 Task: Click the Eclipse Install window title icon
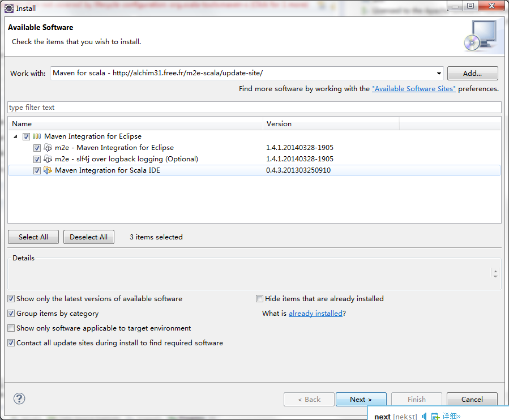point(8,8)
